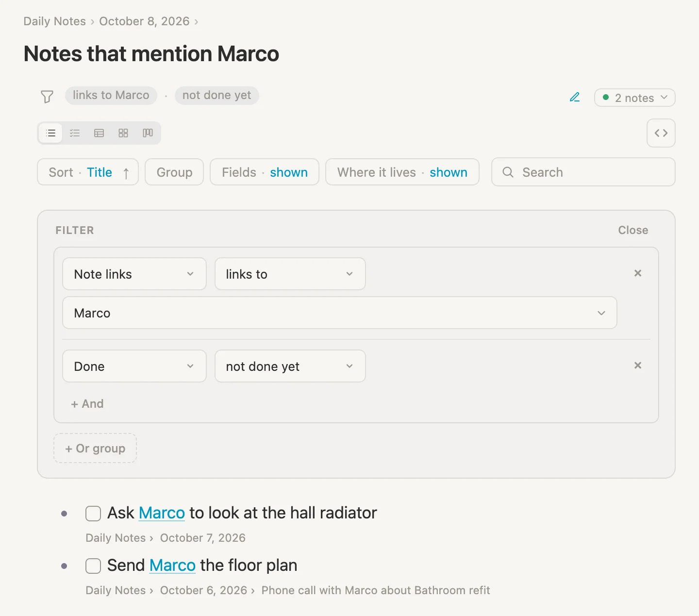Open October 6, 2026 breadcrumb
This screenshot has width=699, height=616.
(204, 590)
